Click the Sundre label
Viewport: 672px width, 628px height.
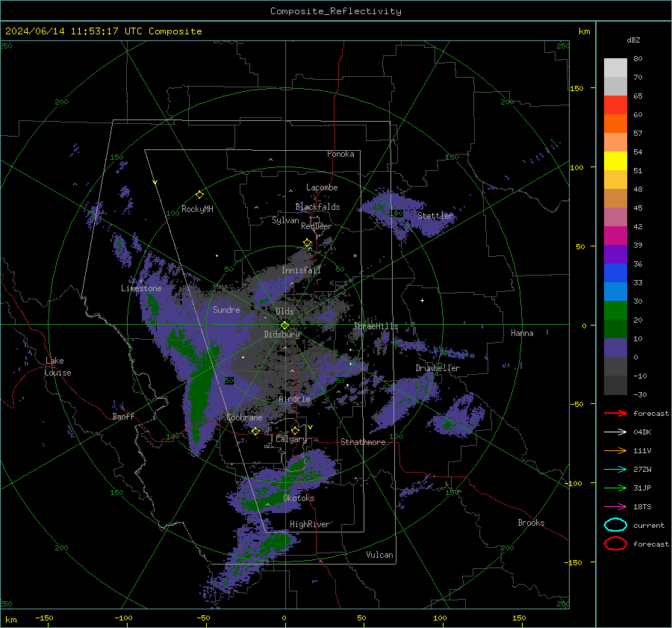coord(226,309)
